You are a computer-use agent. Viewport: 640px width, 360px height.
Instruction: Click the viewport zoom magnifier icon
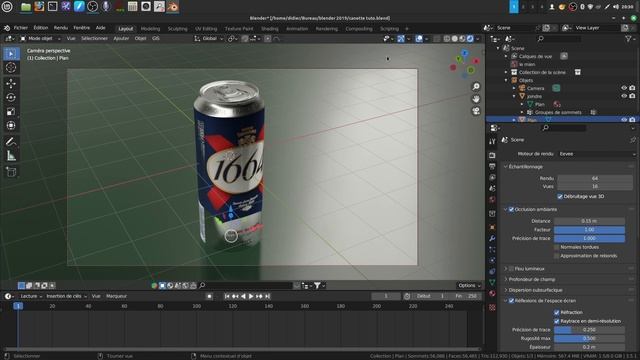click(476, 87)
